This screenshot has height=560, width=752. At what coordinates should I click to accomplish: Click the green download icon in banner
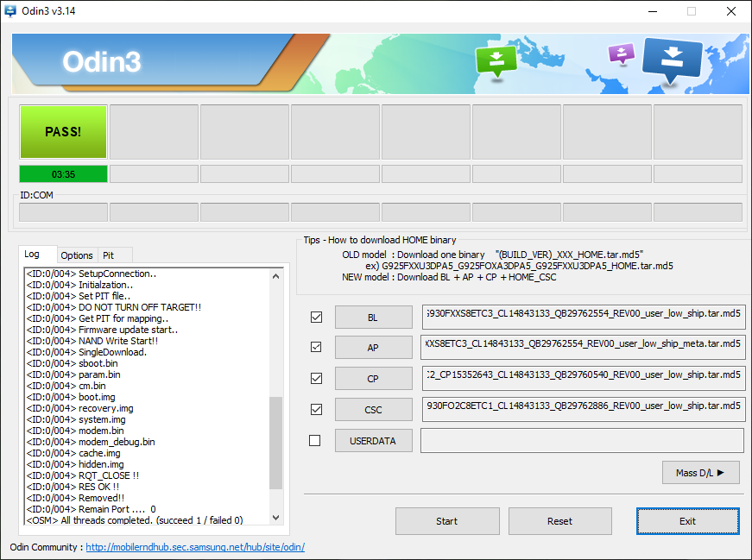point(496,60)
